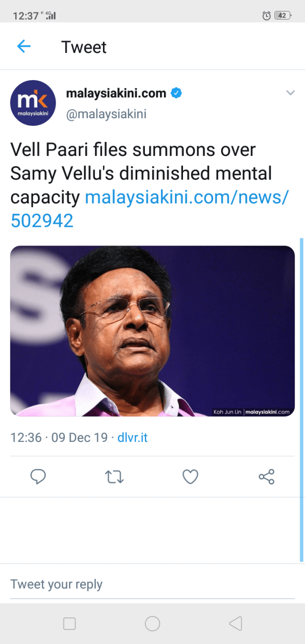The image size is (305, 644).
Task: Tap the alarm icon in status bar
Action: (267, 16)
